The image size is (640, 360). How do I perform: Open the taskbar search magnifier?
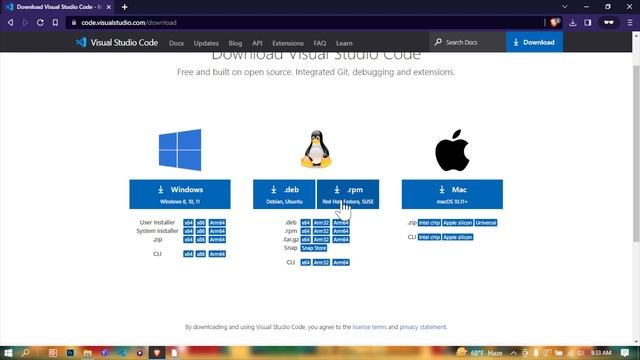click(x=25, y=353)
